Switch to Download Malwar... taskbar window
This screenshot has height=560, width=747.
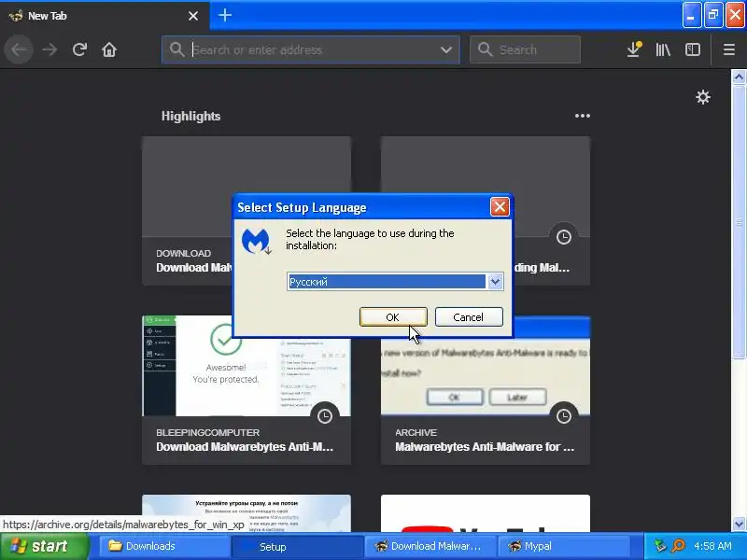coord(430,546)
